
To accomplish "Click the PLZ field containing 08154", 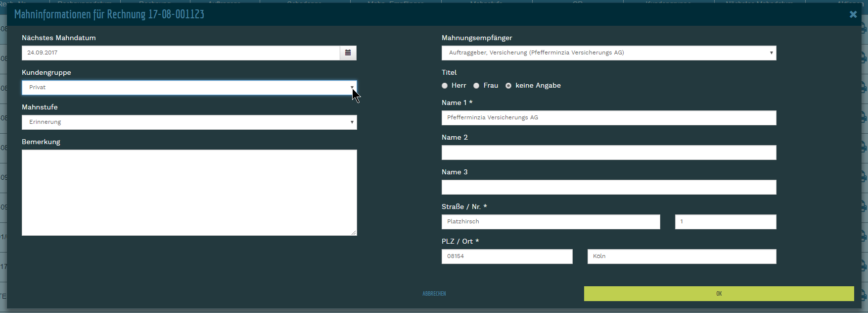I will pyautogui.click(x=506, y=257).
